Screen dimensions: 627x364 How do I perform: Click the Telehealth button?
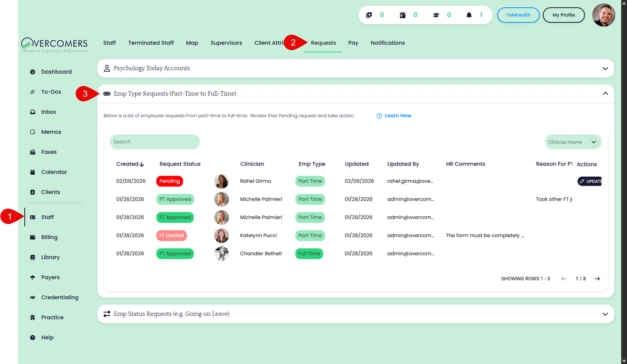(x=518, y=15)
